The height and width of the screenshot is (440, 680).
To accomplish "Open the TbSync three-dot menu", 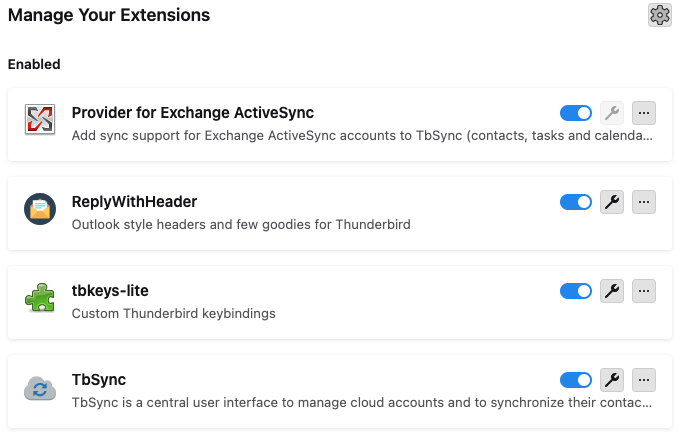I will (644, 380).
